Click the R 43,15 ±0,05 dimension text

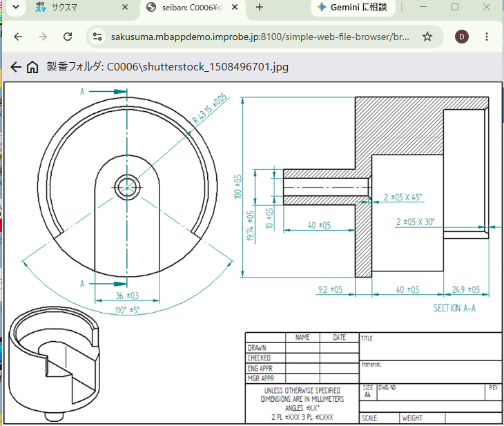pos(210,108)
